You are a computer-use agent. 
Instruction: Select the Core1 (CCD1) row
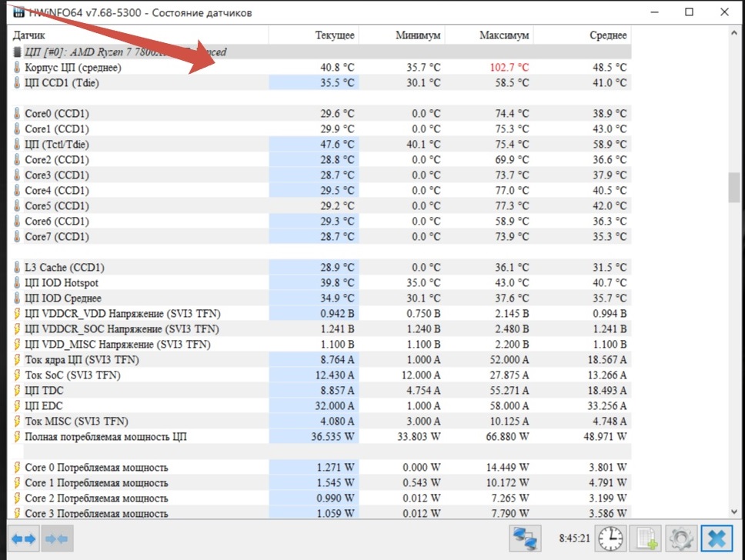(x=321, y=128)
